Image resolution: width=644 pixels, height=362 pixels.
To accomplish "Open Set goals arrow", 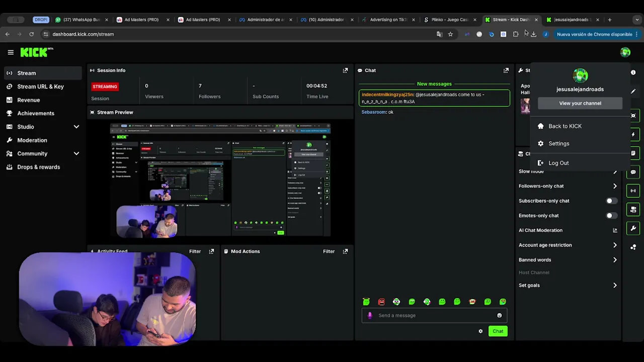I will [615, 285].
